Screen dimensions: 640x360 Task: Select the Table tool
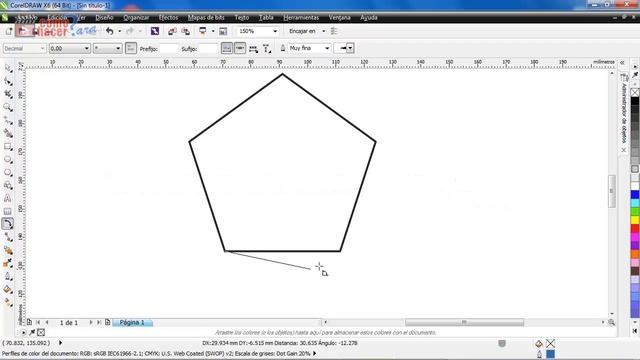8,211
